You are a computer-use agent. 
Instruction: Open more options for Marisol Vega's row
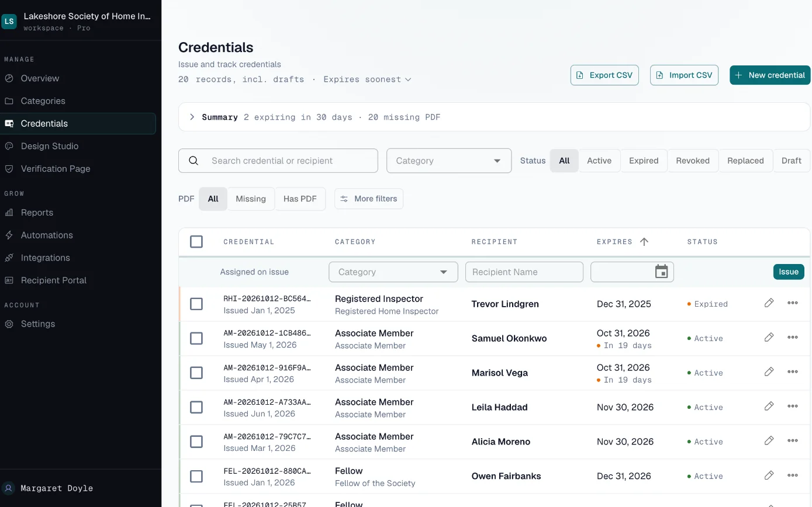[x=793, y=371]
